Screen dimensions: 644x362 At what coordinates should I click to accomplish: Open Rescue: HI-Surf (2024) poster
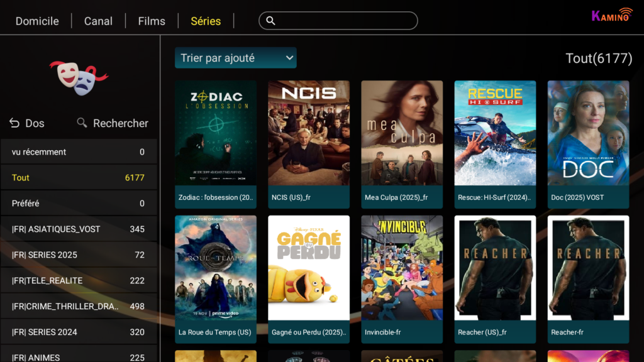point(495,144)
